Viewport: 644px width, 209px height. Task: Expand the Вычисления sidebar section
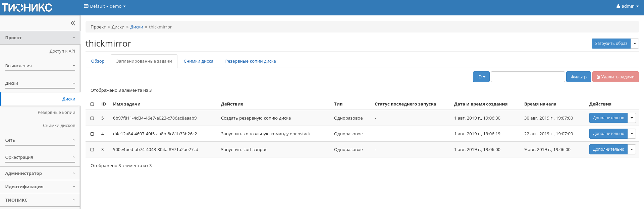pos(40,66)
